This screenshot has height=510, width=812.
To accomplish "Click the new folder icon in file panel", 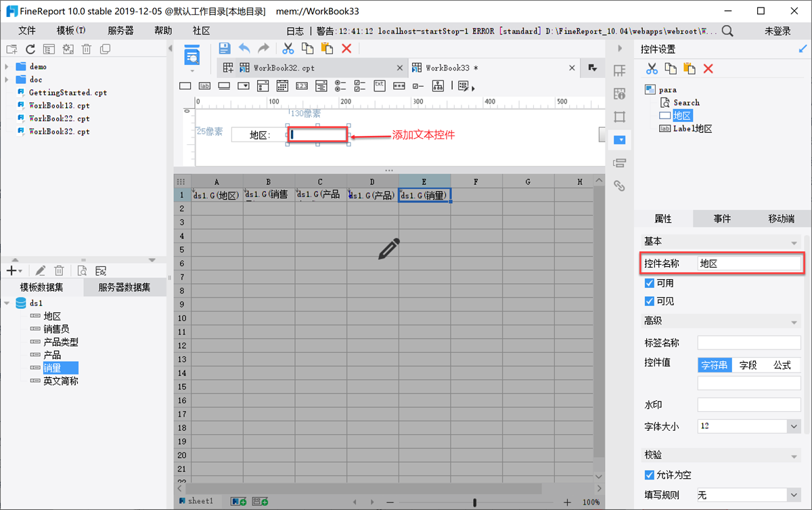I will coord(12,49).
